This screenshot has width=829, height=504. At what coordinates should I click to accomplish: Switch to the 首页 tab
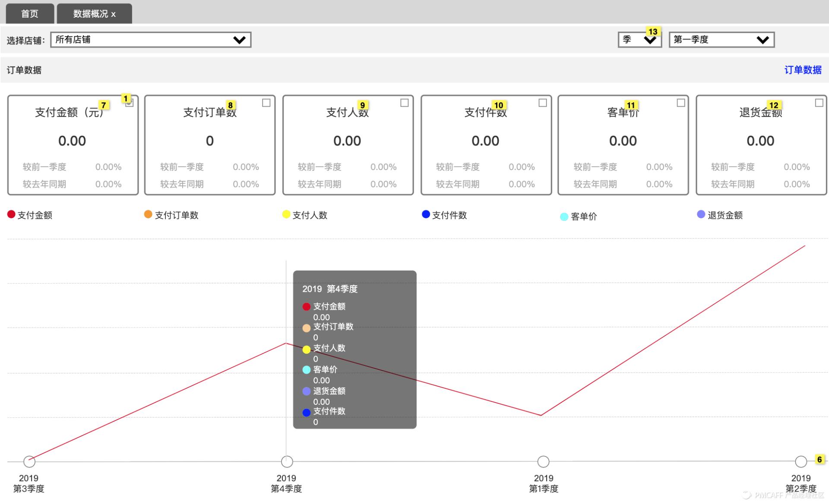pos(30,14)
